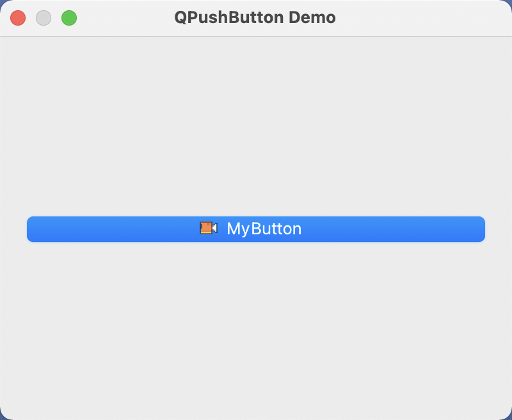Select the MyButton text label
The height and width of the screenshot is (420, 512).
(x=264, y=229)
